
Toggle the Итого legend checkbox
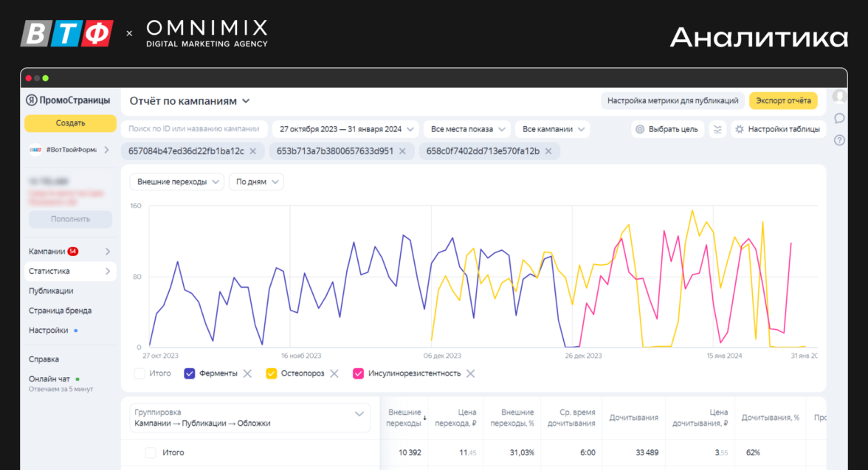pos(139,373)
